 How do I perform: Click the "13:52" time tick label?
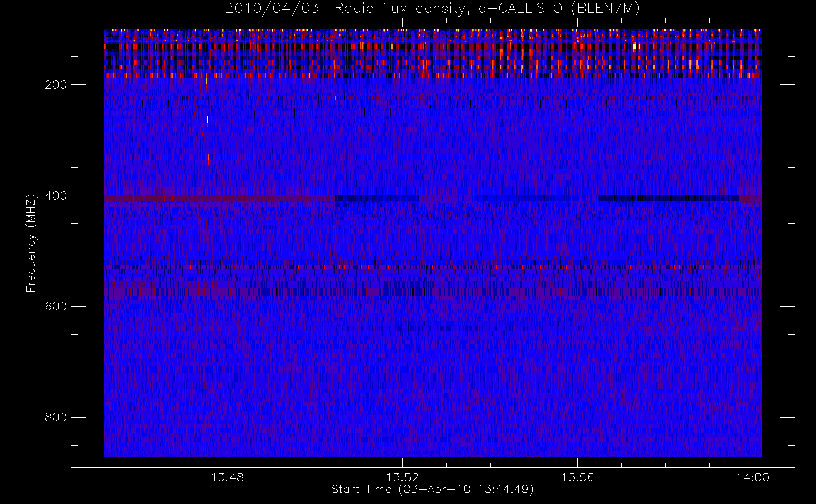402,477
